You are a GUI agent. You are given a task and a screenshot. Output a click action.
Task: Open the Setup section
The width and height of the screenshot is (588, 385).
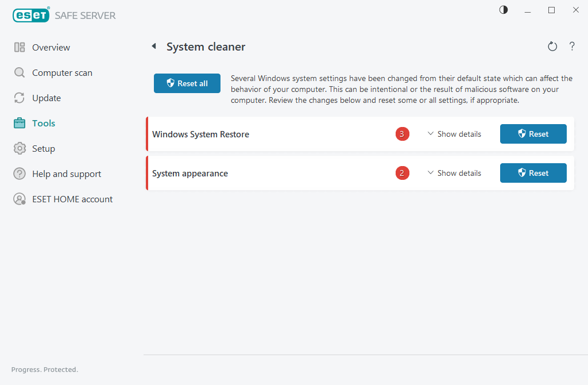point(44,149)
